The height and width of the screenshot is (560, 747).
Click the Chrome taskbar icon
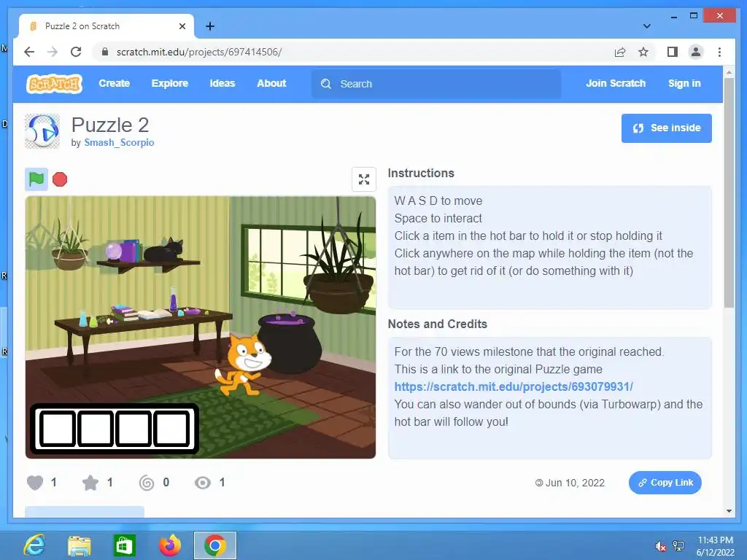click(x=215, y=545)
